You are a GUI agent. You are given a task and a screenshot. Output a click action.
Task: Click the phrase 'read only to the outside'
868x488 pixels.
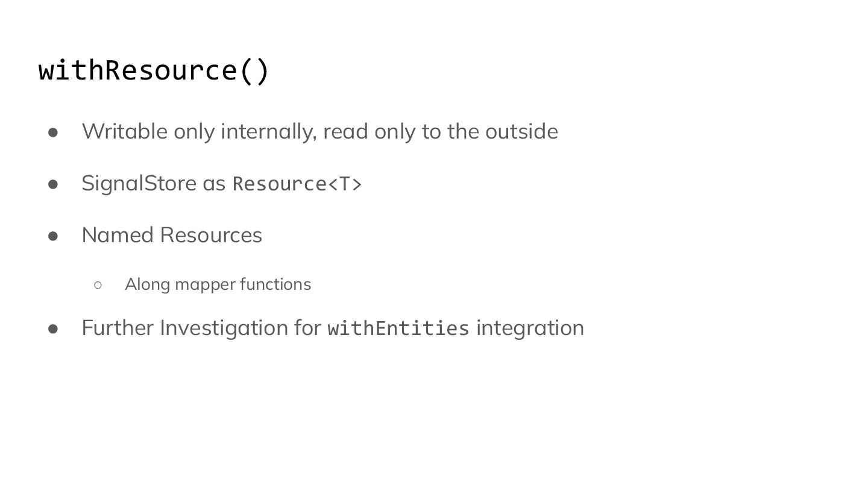point(441,131)
